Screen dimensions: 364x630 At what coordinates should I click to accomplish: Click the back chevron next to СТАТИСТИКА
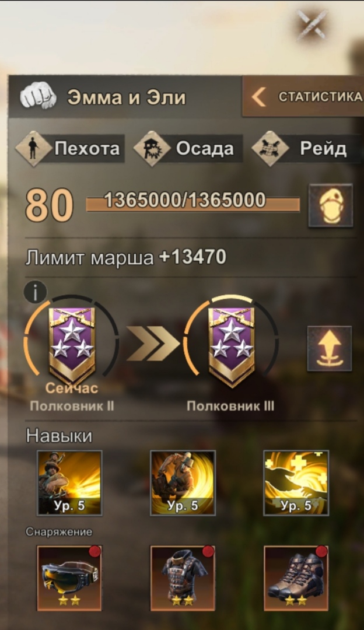click(258, 97)
